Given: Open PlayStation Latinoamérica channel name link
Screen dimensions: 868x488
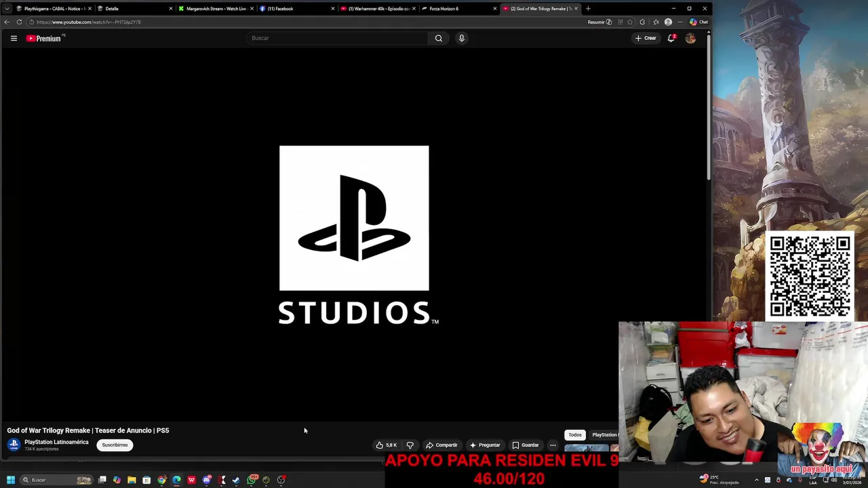Looking at the screenshot, I should point(56,442).
